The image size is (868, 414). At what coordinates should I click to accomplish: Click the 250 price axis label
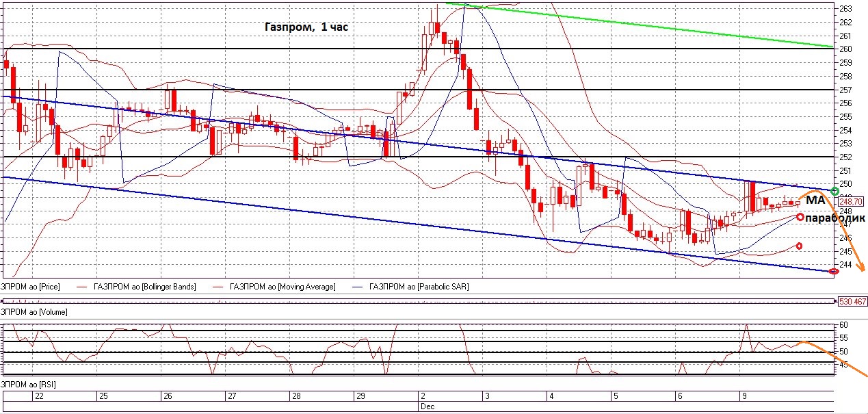(845, 183)
